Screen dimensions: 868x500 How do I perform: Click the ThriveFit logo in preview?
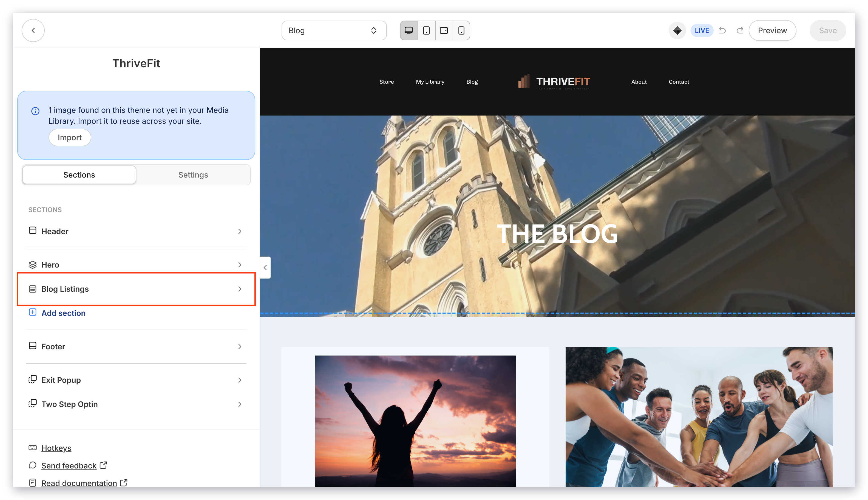point(554,82)
